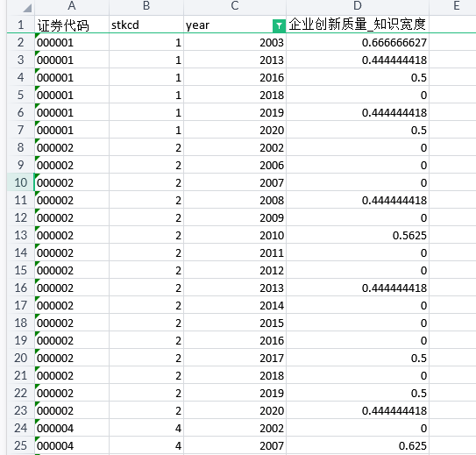
Task: Click the 企业创新质量_知识宽度 header cell
Action: (358, 25)
